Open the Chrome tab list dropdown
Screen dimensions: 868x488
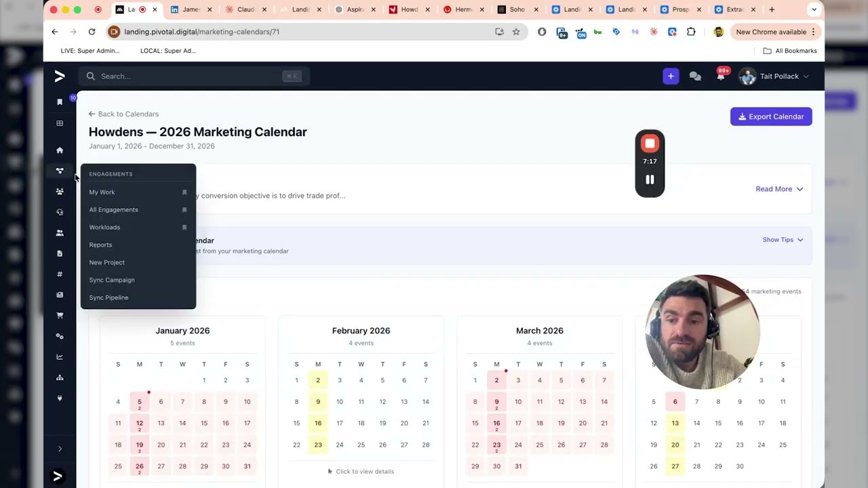(x=814, y=9)
